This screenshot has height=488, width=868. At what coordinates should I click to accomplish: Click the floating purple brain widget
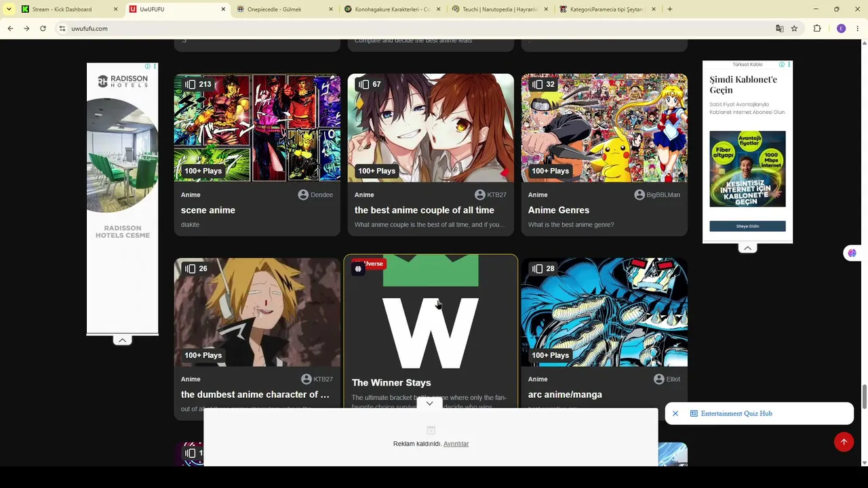pyautogui.click(x=852, y=253)
